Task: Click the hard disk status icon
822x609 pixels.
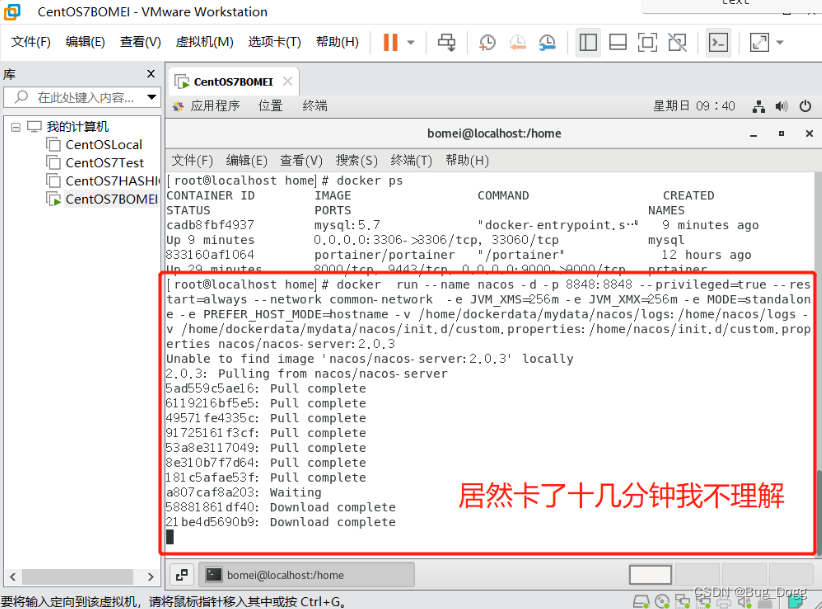Action: click(641, 602)
